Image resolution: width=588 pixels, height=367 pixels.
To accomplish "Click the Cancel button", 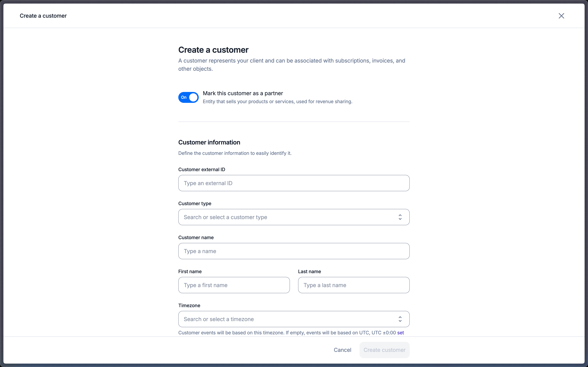I will (342, 350).
